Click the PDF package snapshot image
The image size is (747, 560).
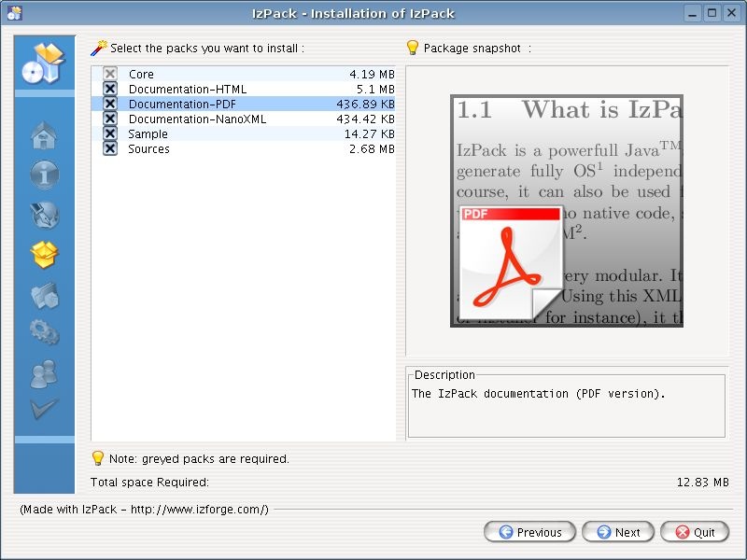567,211
